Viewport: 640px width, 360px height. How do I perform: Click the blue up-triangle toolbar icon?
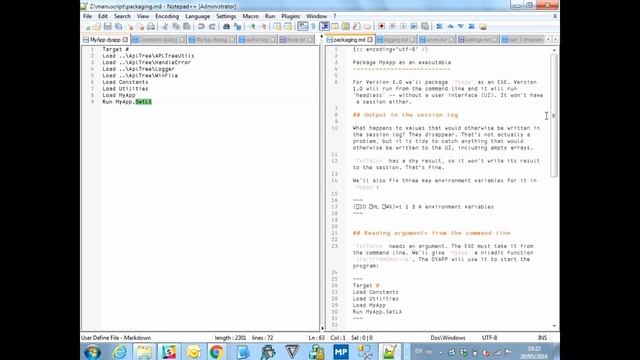[450, 27]
